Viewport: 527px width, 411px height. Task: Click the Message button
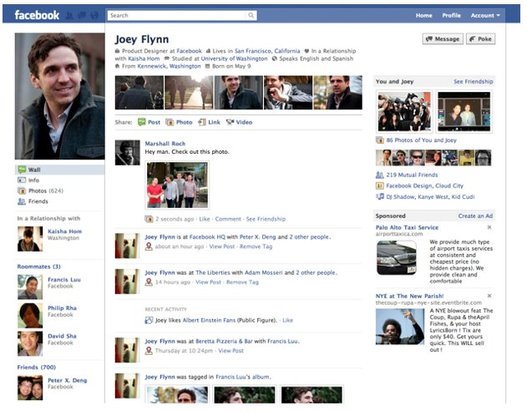click(443, 39)
